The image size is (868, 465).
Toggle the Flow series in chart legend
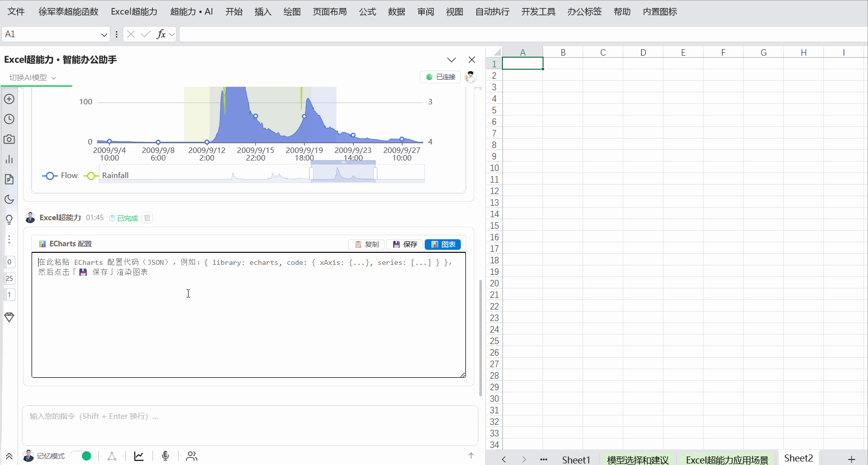(x=60, y=176)
